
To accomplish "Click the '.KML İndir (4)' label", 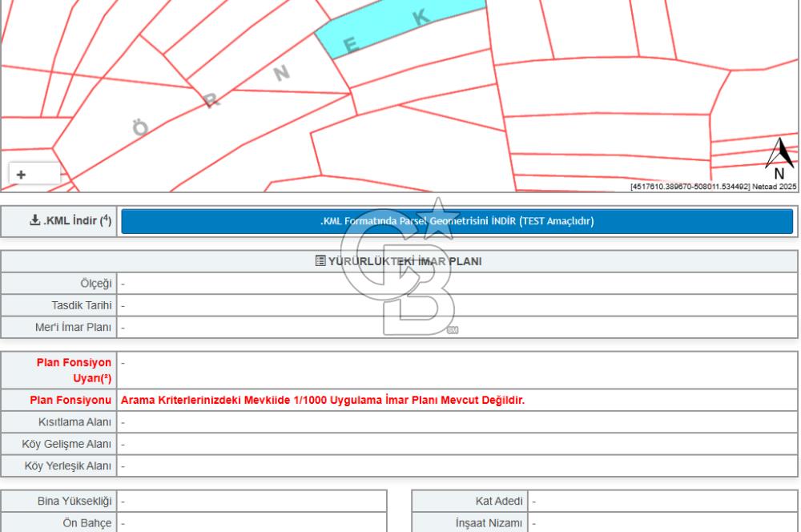I will pyautogui.click(x=77, y=221).
